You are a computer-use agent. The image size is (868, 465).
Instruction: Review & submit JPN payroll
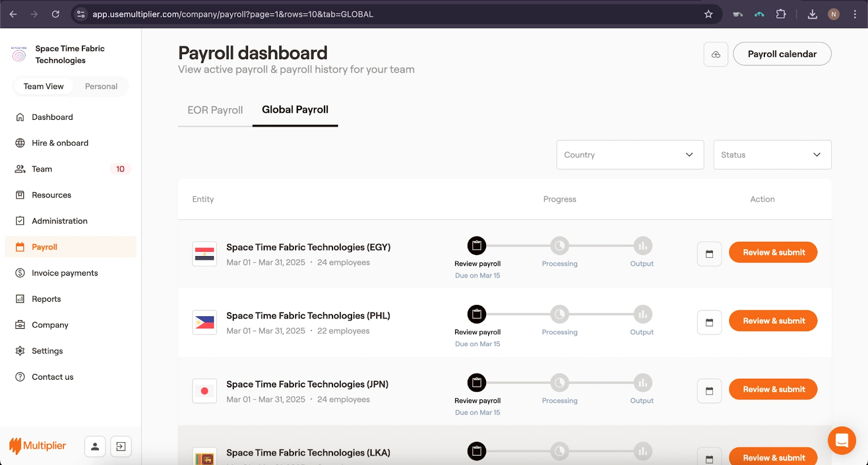pyautogui.click(x=773, y=389)
